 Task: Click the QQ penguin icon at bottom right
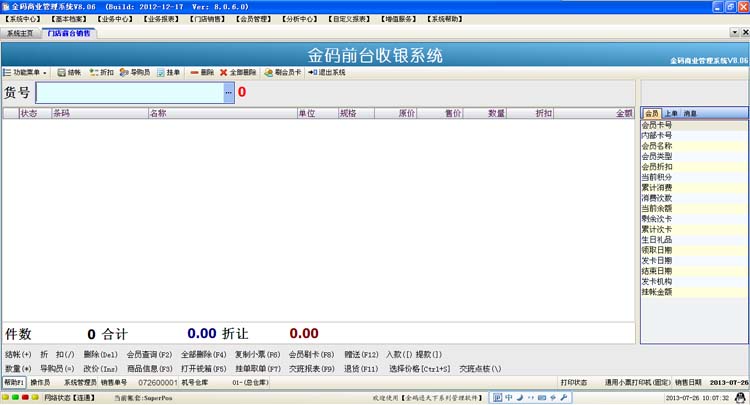pyautogui.click(x=740, y=398)
